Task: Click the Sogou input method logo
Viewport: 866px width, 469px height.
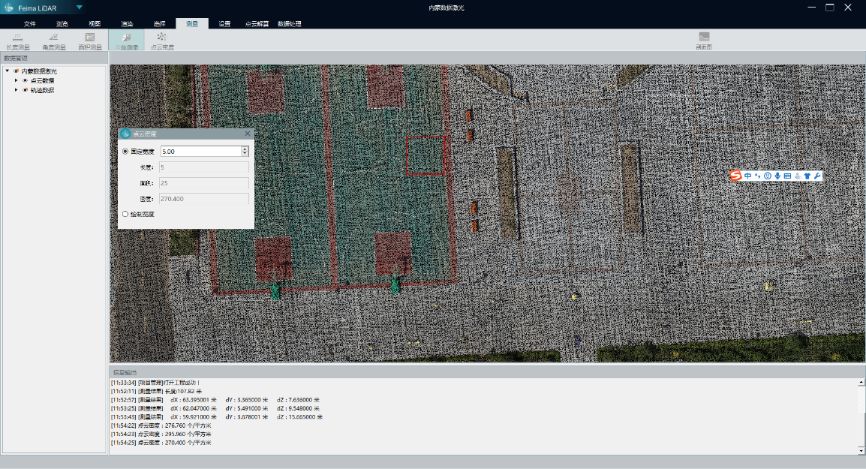Action: pyautogui.click(x=735, y=176)
